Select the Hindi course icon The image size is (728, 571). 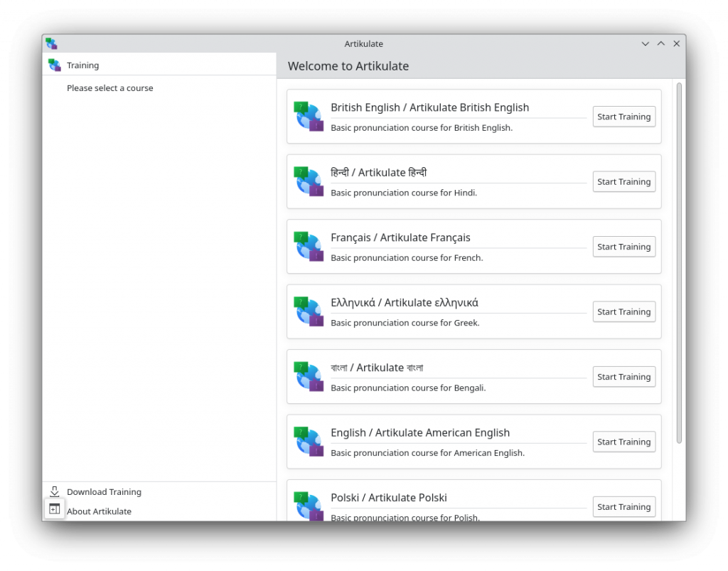pyautogui.click(x=309, y=181)
